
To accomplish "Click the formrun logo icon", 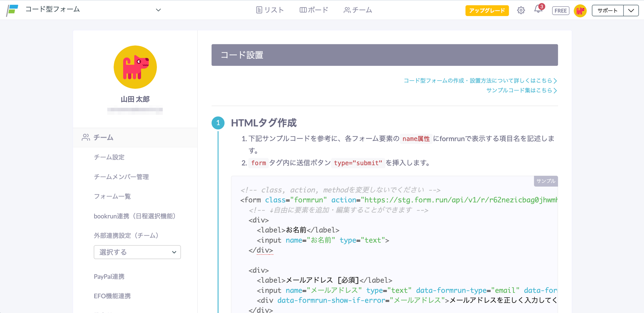I will coord(12,10).
